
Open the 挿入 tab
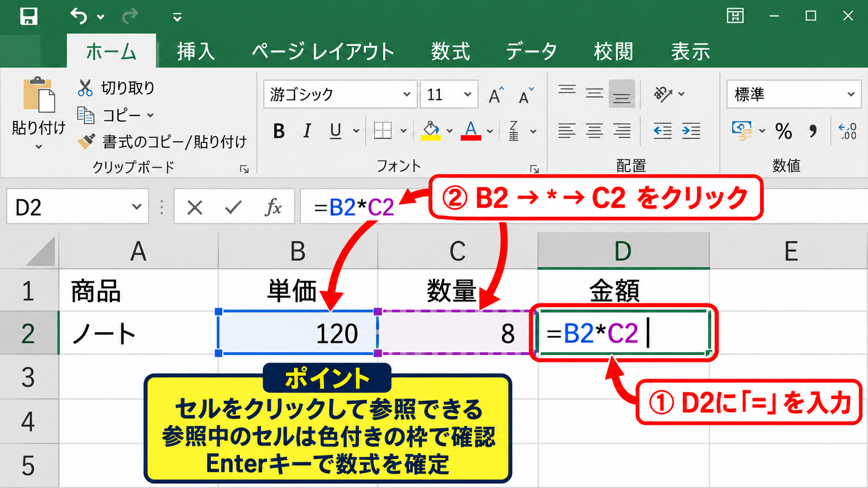pos(196,51)
